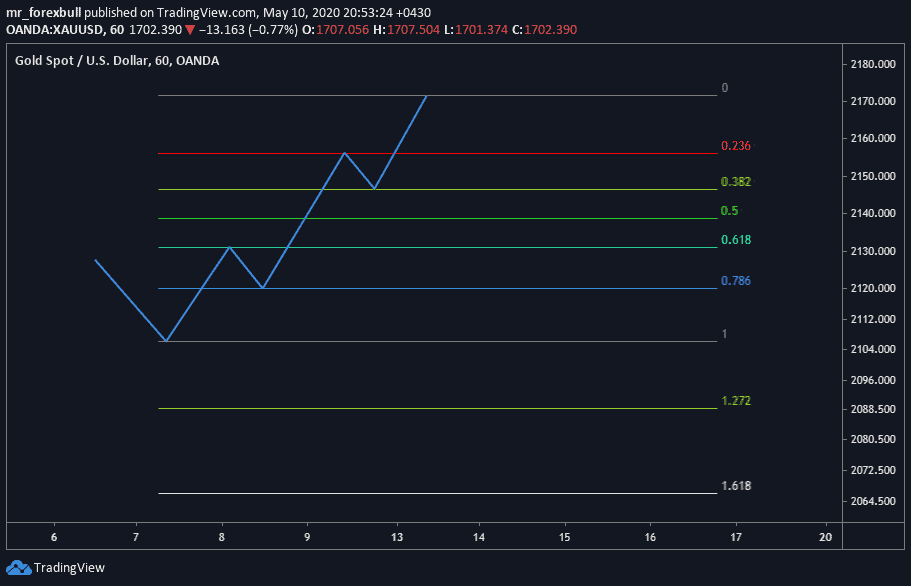Click the Gold Spot / U.S. Dollar chart title
The image size is (911, 586).
pos(82,61)
